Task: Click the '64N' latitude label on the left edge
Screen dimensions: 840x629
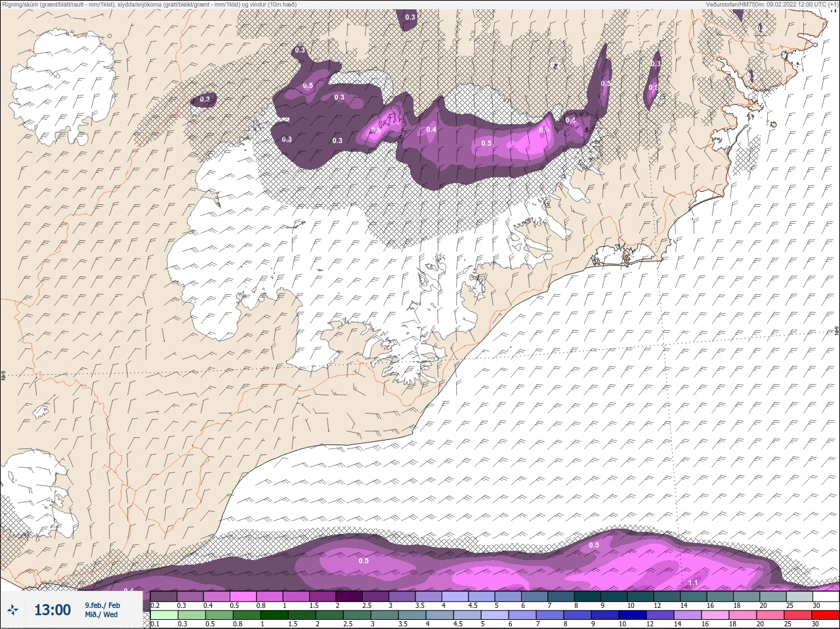Action: pos(3,377)
